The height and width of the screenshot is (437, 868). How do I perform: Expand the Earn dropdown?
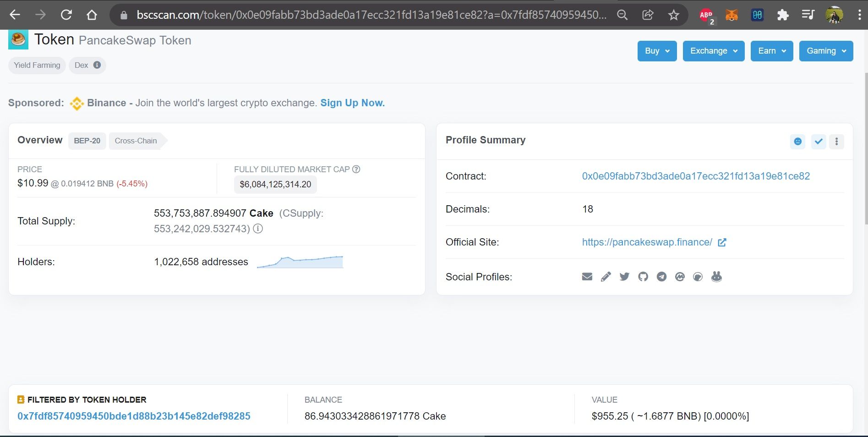point(772,51)
